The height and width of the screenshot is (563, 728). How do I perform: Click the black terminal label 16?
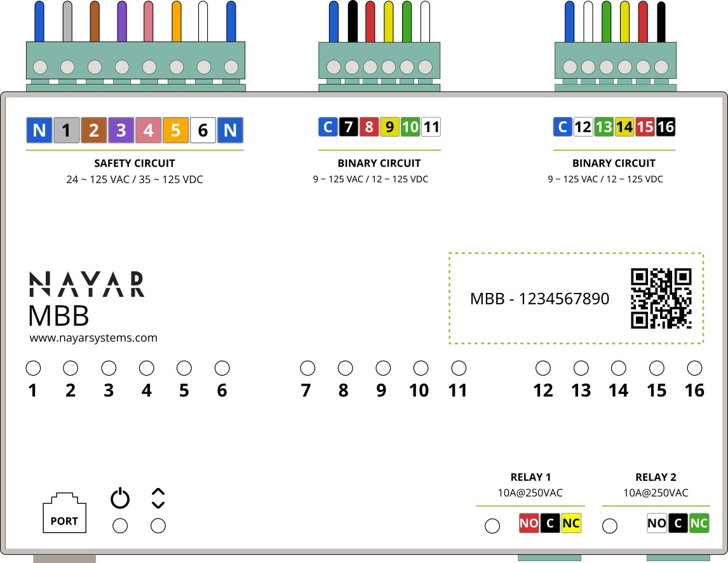click(666, 127)
